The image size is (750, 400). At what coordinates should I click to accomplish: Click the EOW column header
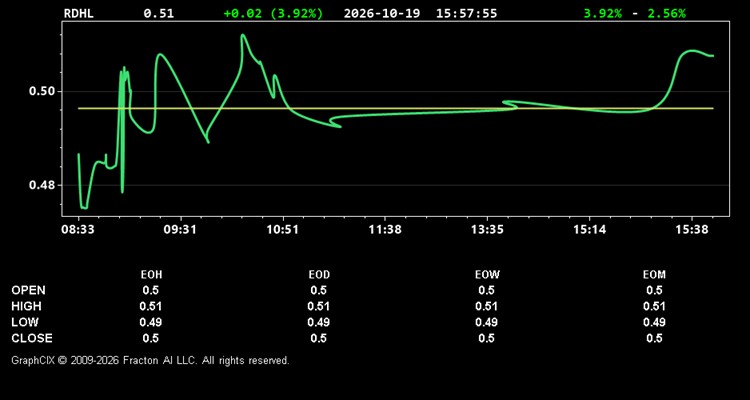(x=486, y=275)
